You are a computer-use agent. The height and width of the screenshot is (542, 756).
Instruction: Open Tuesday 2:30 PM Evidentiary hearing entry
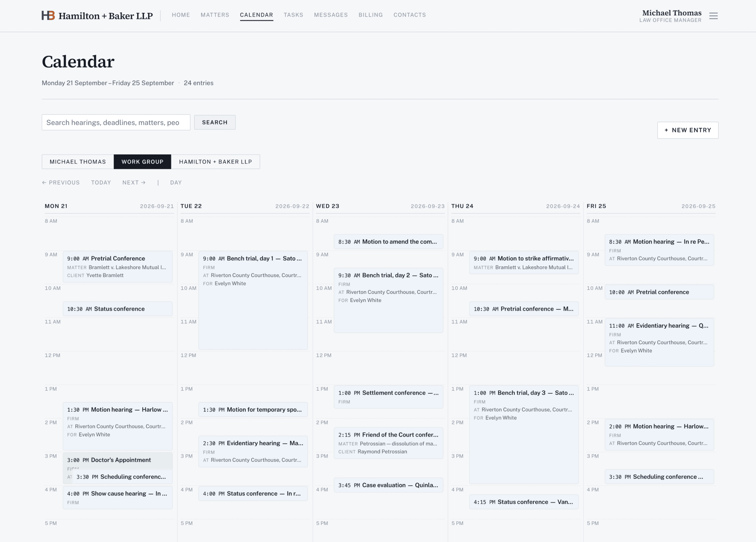click(253, 451)
